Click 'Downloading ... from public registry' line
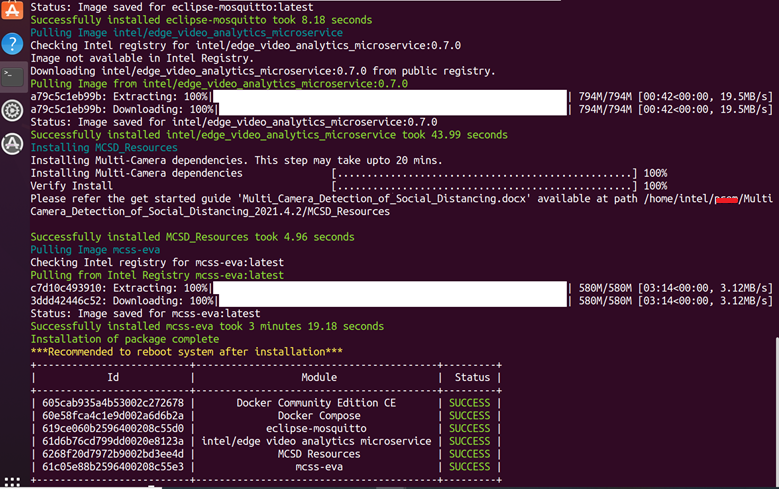Image resolution: width=779 pixels, height=489 pixels. [263, 71]
